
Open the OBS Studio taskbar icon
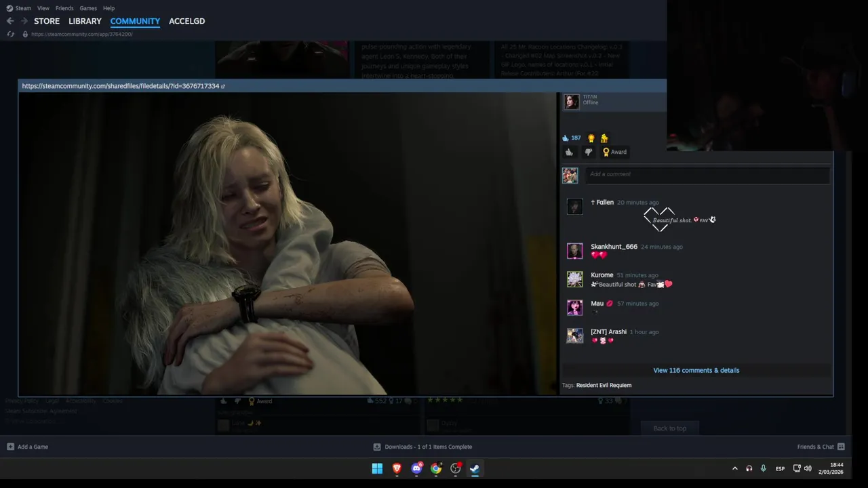pos(456,468)
